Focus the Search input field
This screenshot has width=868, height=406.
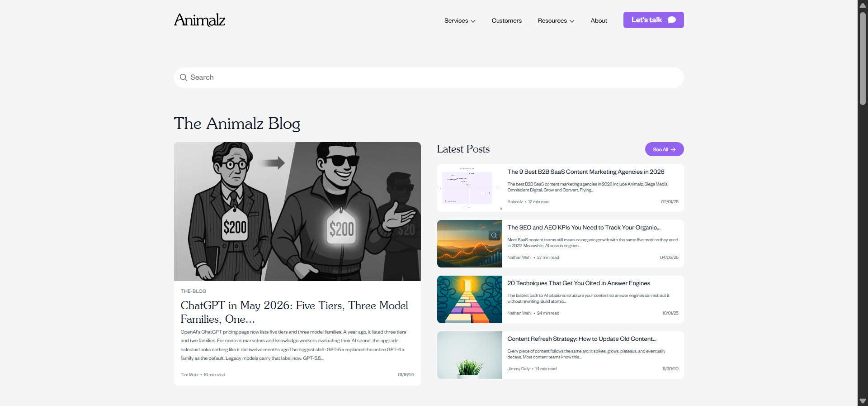429,77
